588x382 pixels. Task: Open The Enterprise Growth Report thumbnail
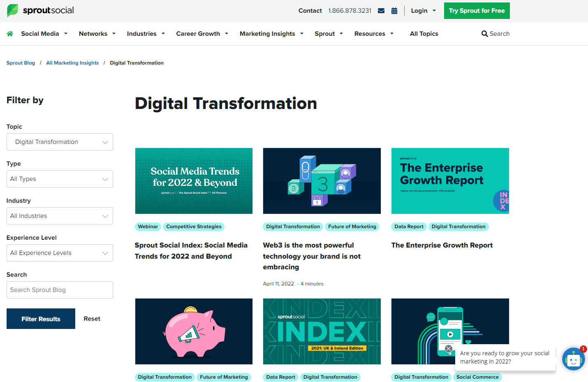click(x=450, y=181)
